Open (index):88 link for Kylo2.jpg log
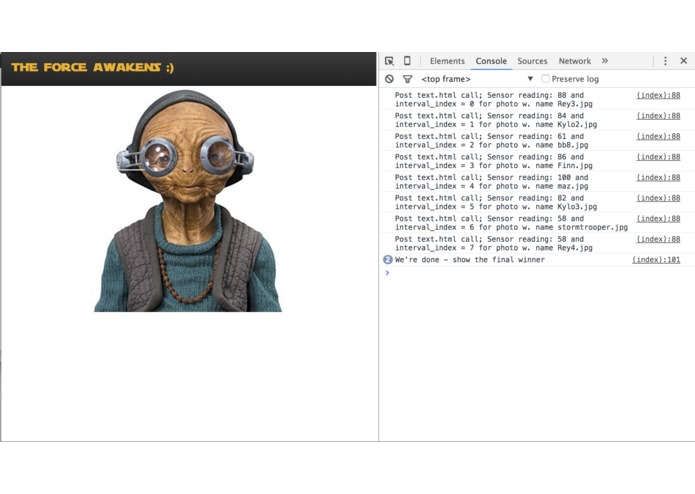Viewport: 695px width, 494px height. (x=658, y=116)
